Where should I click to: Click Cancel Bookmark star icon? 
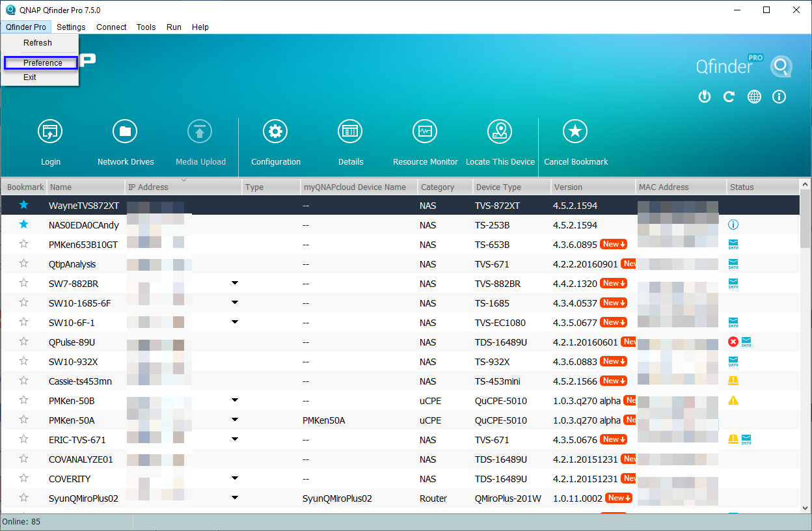[575, 132]
